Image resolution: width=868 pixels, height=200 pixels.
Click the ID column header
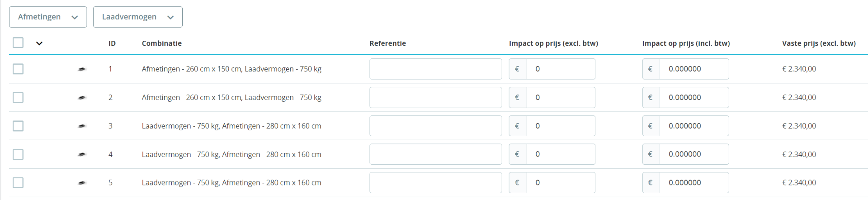pos(112,43)
